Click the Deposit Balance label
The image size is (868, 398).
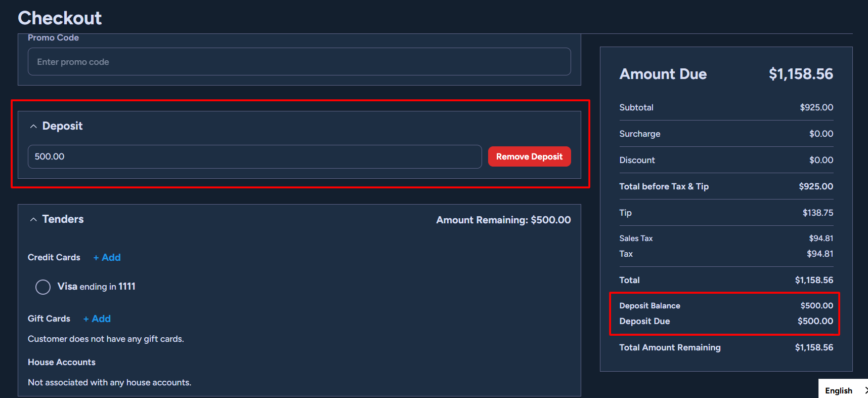[649, 306]
